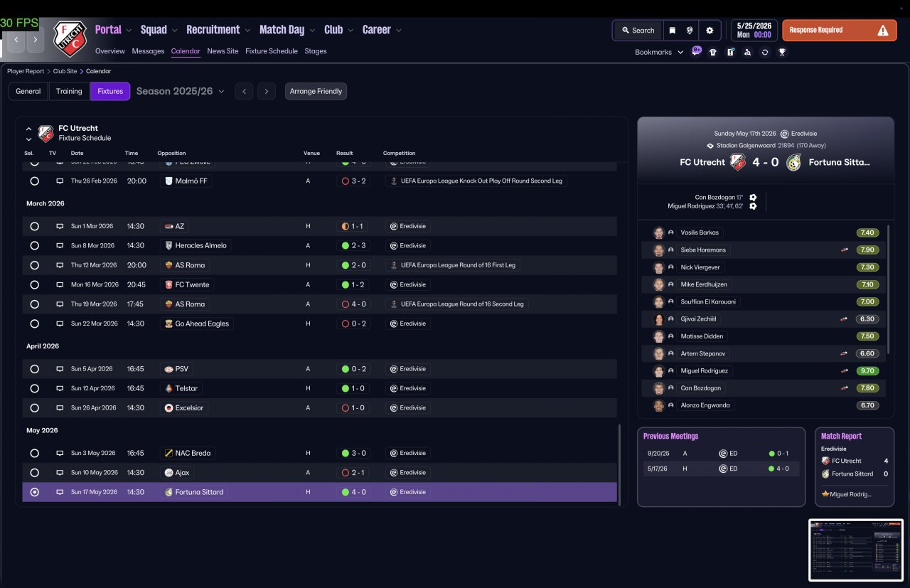The width and height of the screenshot is (910, 588).
Task: Switch to the Training tab
Action: [x=69, y=91]
